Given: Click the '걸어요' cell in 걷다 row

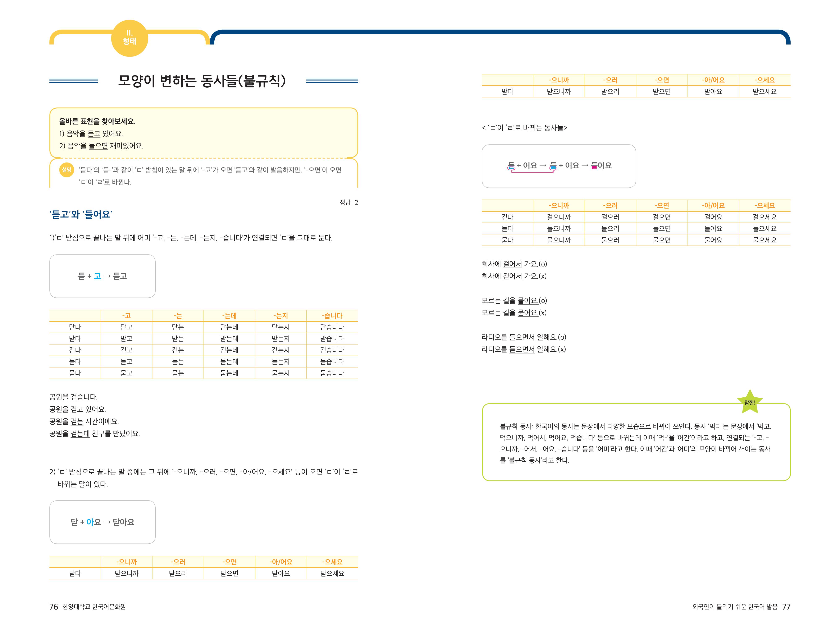Looking at the screenshot, I should coord(713,217).
